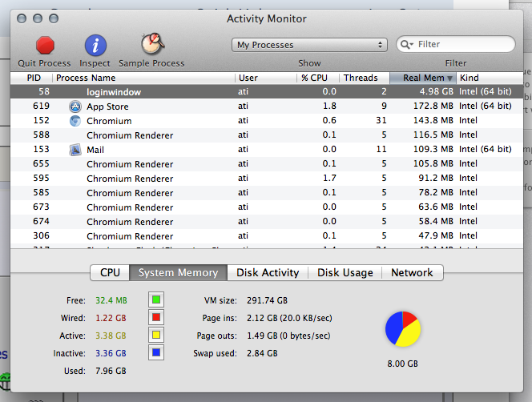Click the 8.00 GB total memory label
The width and height of the screenshot is (532, 402).
(402, 364)
